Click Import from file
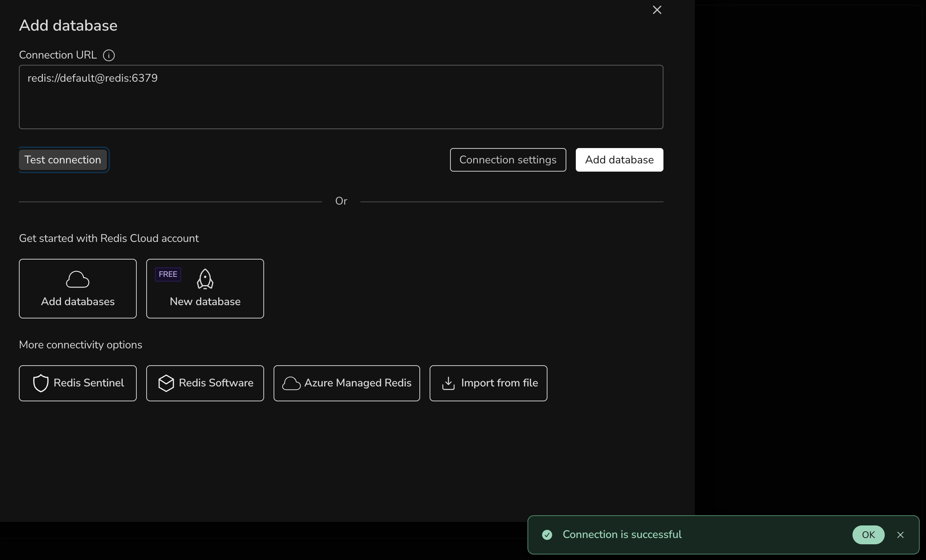Image resolution: width=926 pixels, height=560 pixels. point(488,383)
